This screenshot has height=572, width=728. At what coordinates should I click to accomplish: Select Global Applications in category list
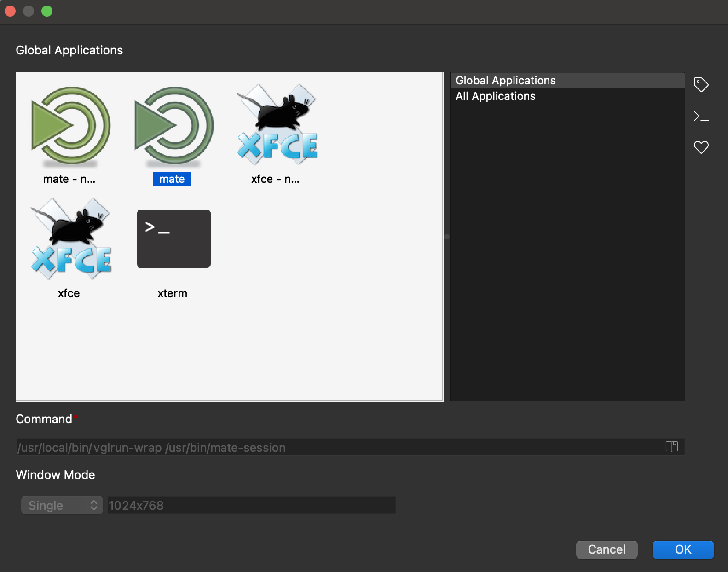pos(567,81)
